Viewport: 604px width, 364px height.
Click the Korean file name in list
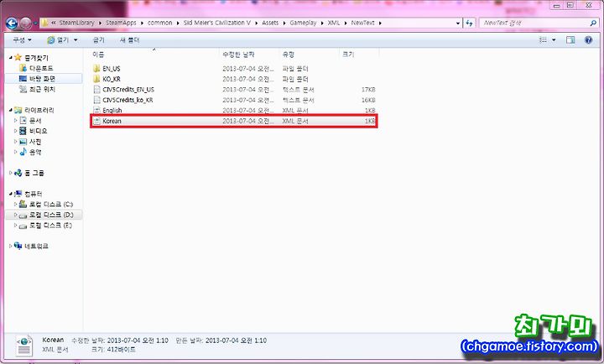coord(112,121)
